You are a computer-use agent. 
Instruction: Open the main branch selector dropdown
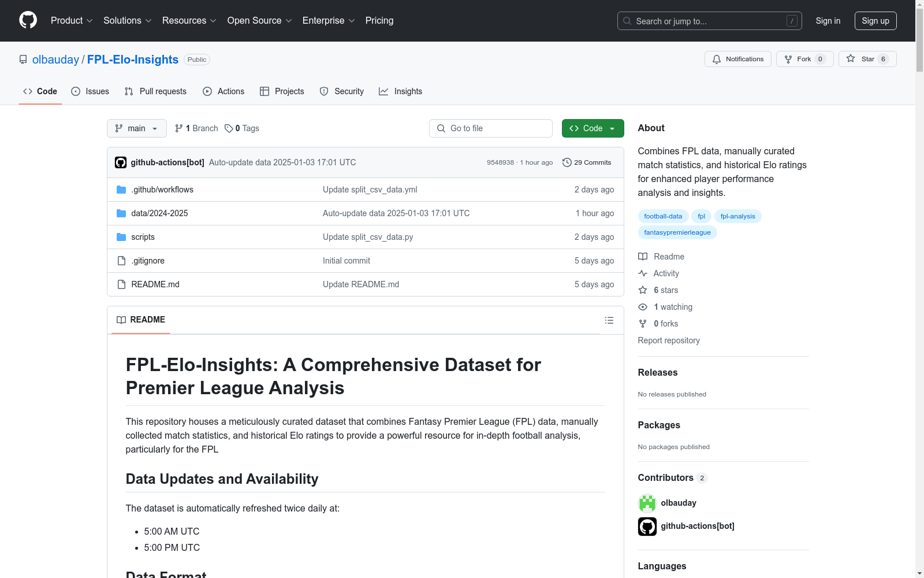click(x=137, y=128)
